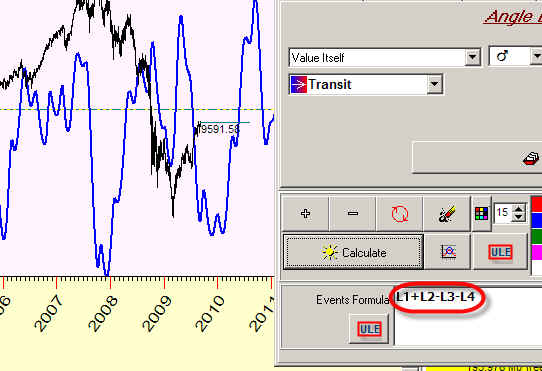The height and width of the screenshot is (371, 542).
Task: Increase the 15 value with up arrow
Action: point(519,208)
